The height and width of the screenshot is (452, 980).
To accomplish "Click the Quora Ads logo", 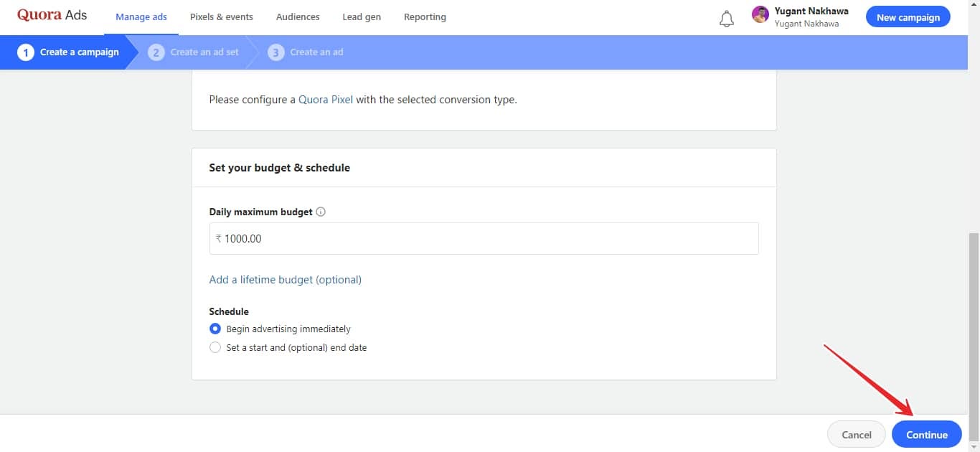I will (52, 16).
